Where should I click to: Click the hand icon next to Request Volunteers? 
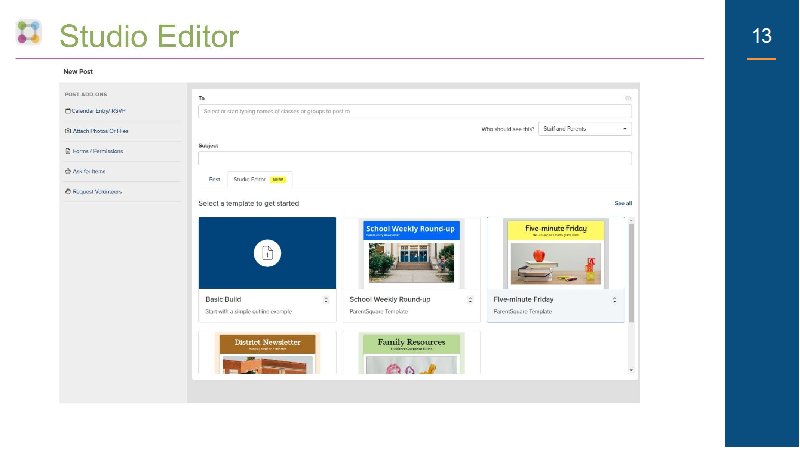(x=67, y=192)
